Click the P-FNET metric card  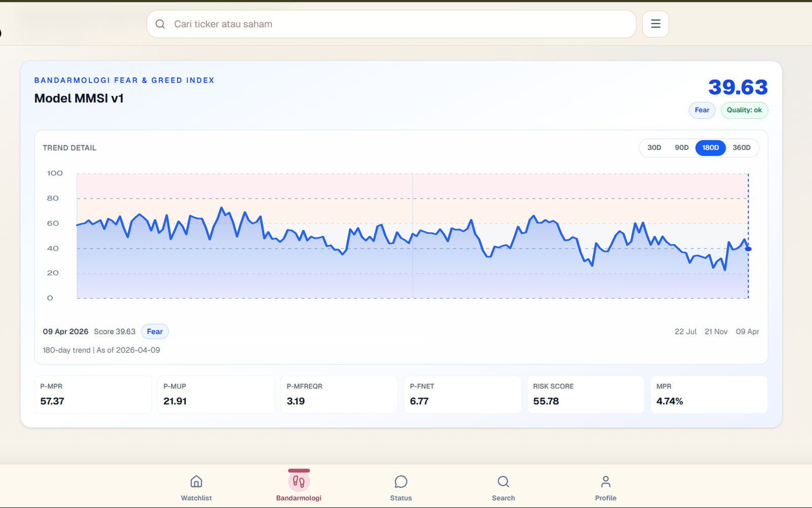click(x=462, y=395)
